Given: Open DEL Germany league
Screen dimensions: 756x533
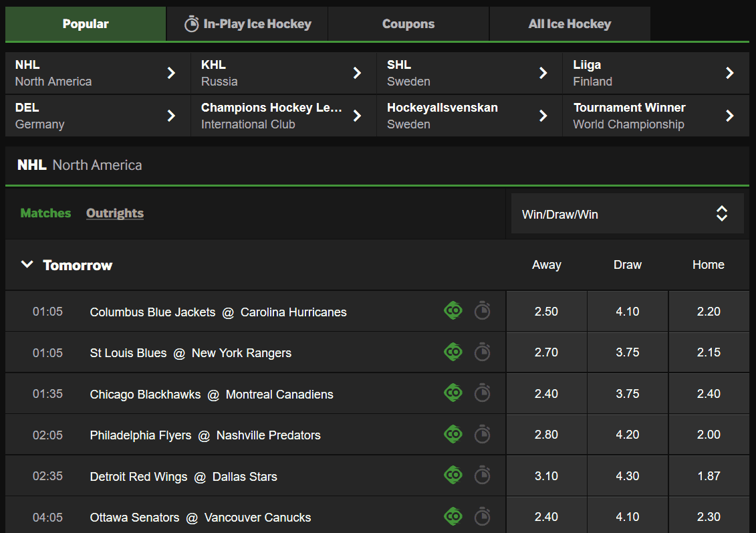Looking at the screenshot, I should point(98,116).
